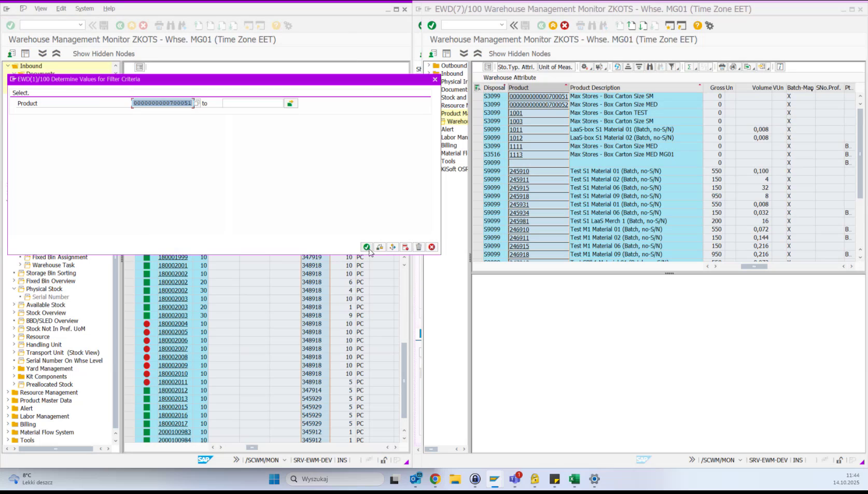Confirm the filter criteria with green checkmark
Viewport: 868px width, 494px height.
click(367, 247)
